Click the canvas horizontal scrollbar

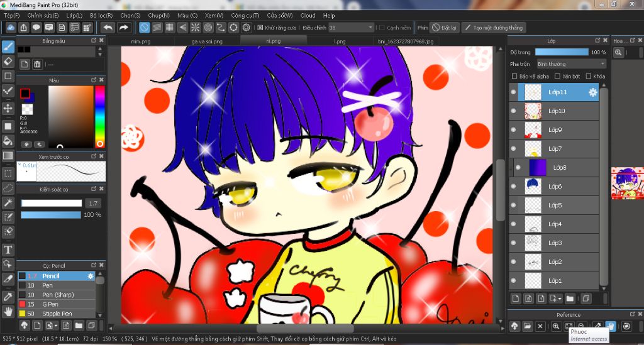(305, 329)
